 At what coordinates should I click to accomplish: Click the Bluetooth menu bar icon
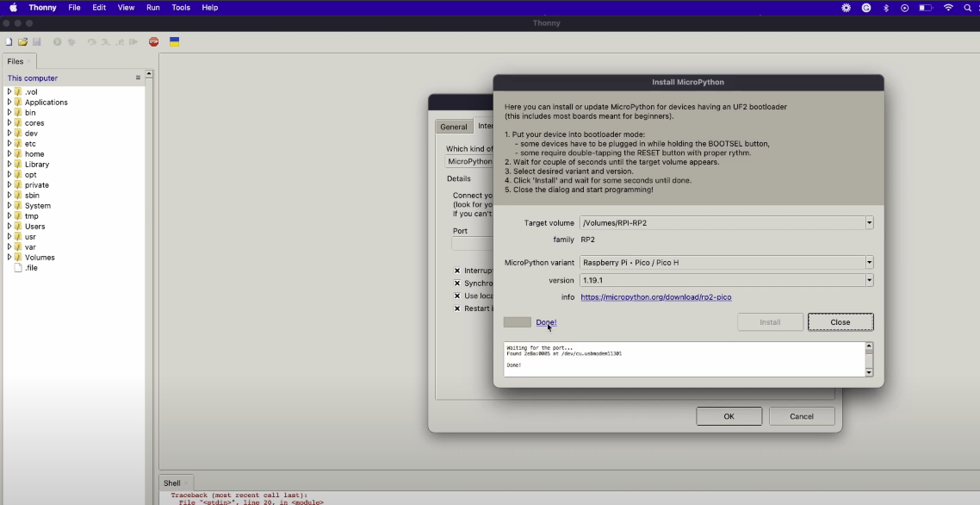pyautogui.click(x=885, y=8)
